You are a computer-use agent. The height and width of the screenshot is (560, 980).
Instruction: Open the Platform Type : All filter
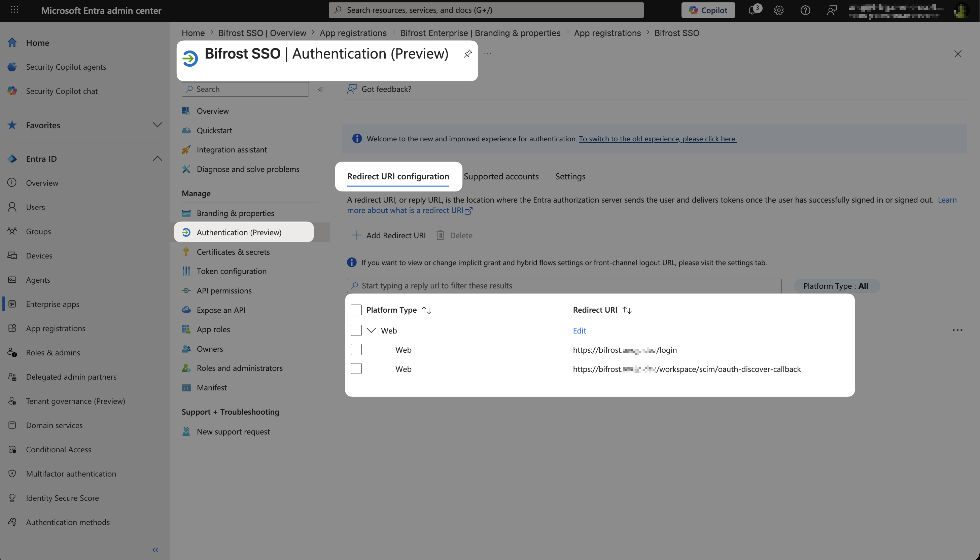tap(836, 286)
